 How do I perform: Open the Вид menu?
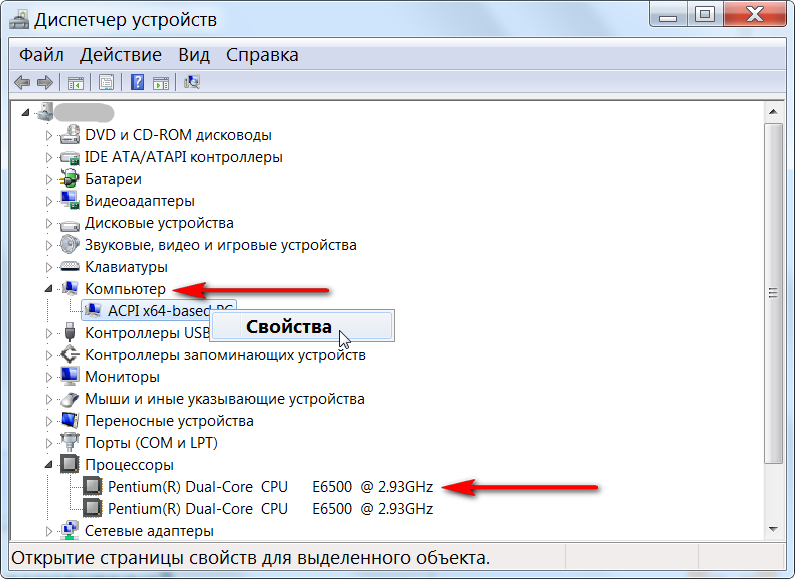tap(194, 55)
